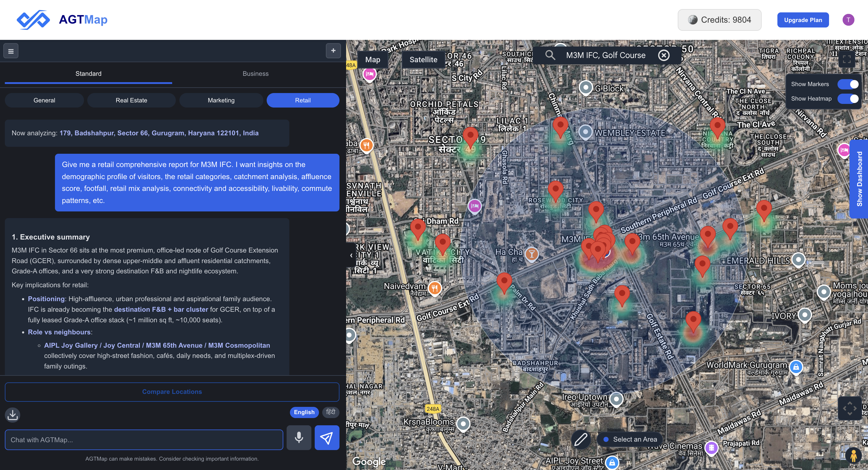
Task: Click the download report icon
Action: [x=12, y=415]
